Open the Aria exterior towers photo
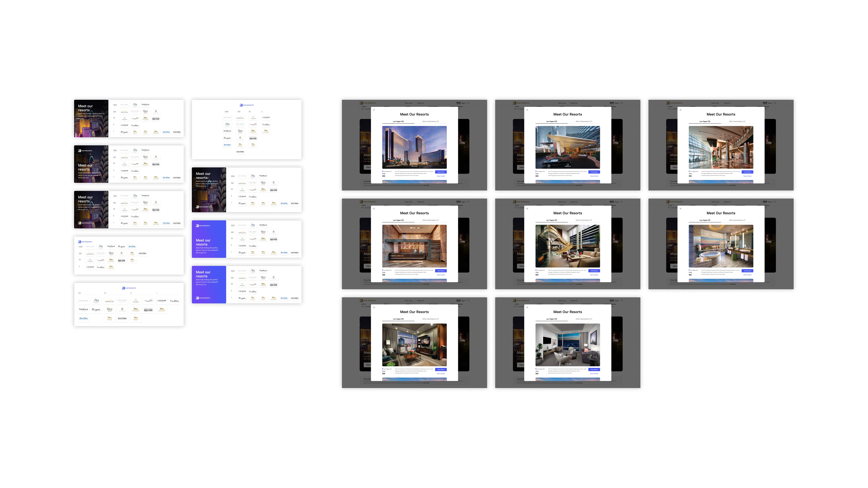 (x=414, y=147)
